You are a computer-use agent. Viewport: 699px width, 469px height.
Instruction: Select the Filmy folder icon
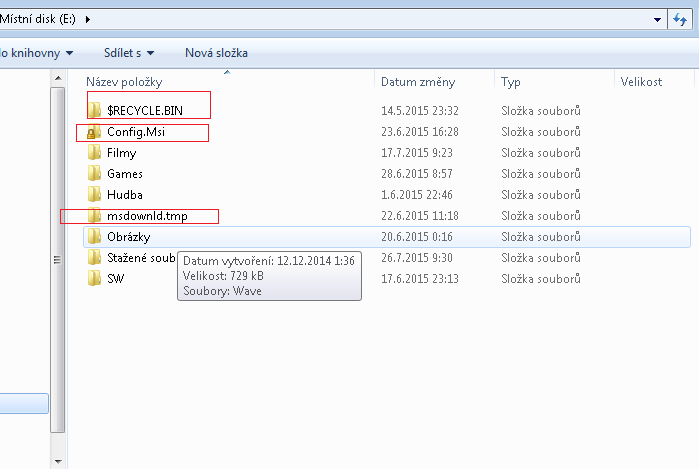(94, 153)
